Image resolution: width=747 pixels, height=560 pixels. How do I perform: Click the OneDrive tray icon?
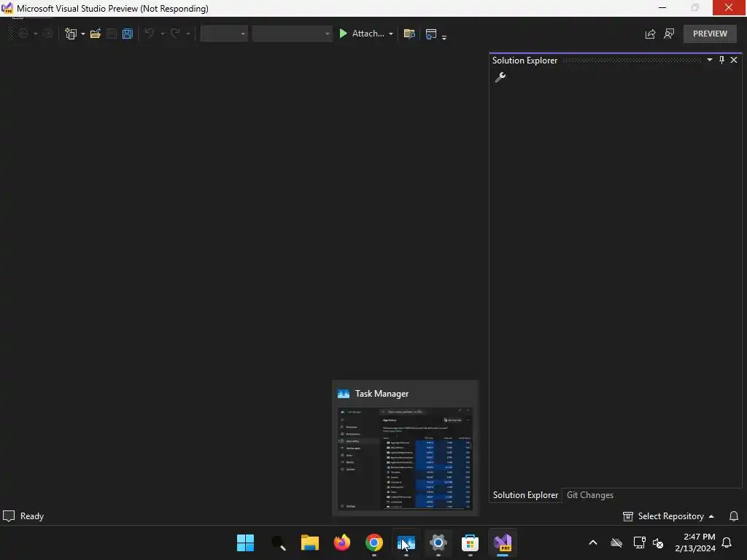tap(616, 542)
